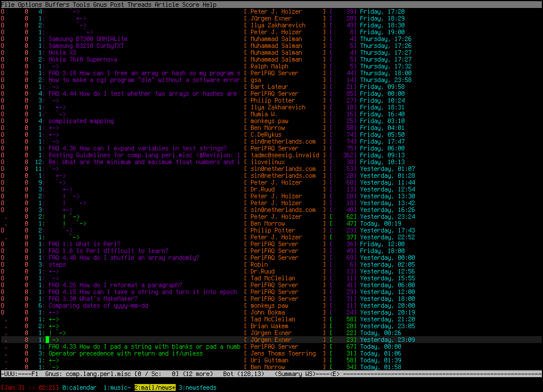
Task: Open FAQ 1.1 What is Perl?
Action: click(84, 244)
